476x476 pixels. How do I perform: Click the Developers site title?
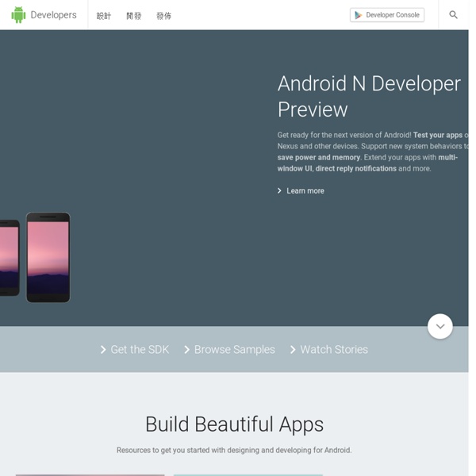click(53, 15)
